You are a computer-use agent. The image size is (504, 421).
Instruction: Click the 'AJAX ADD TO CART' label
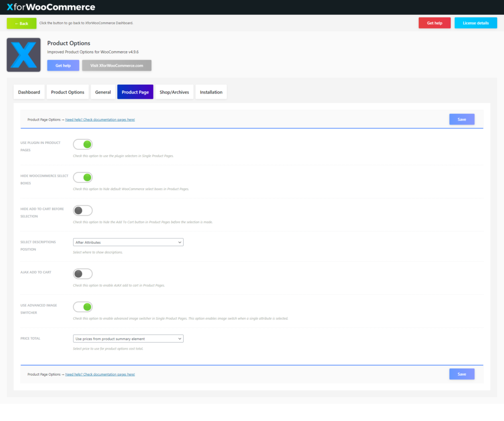pos(35,272)
